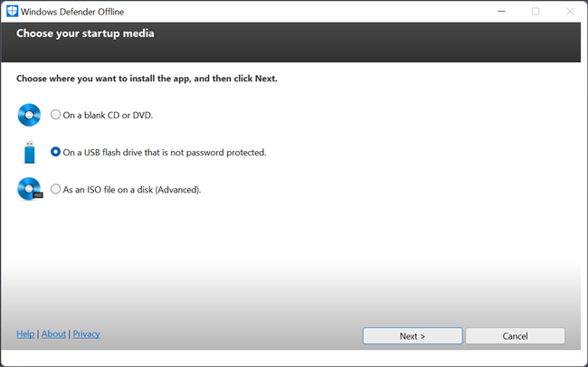Click the blank CD/DVD disc icon
The image size is (588, 367).
pos(29,115)
